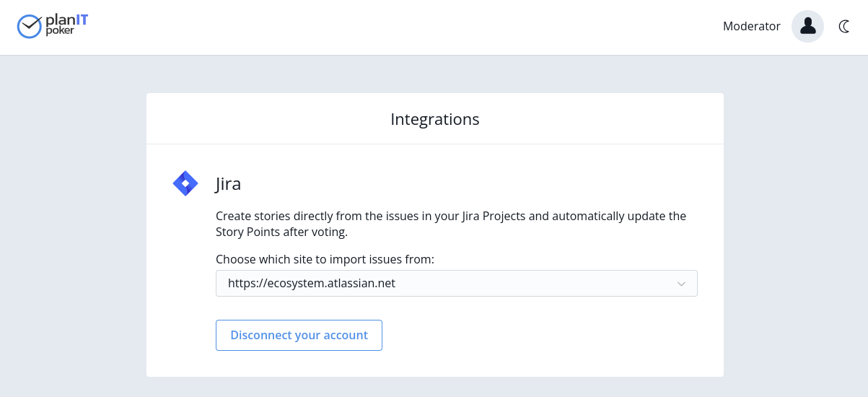Open the Jira site selection dropdown
Image resolution: width=868 pixels, height=397 pixels.
[x=457, y=284]
